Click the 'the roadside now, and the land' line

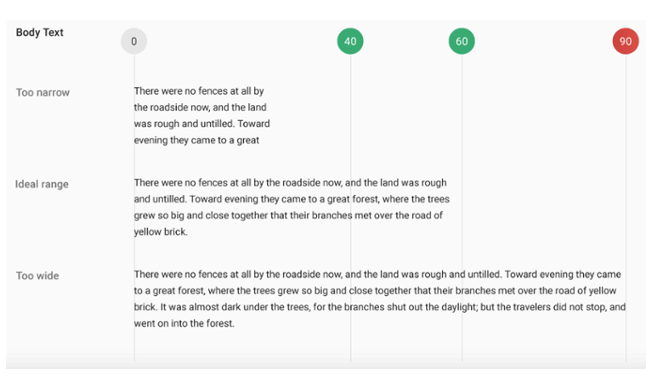[200, 107]
